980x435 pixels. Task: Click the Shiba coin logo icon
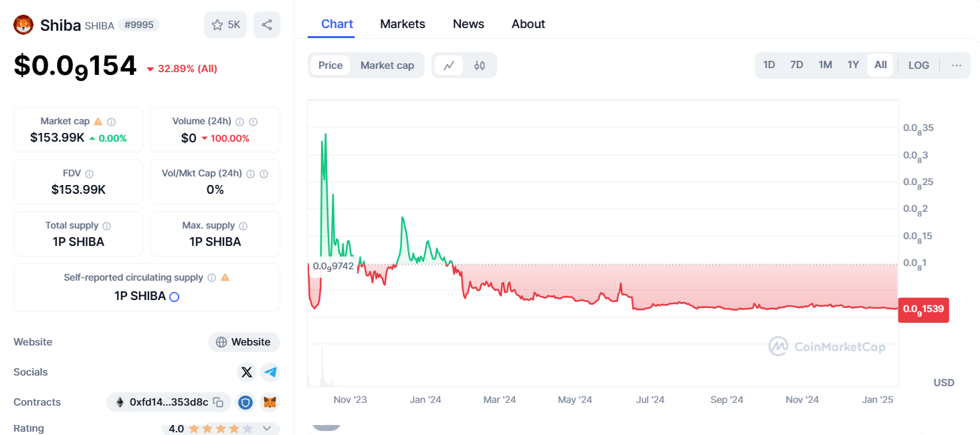23,25
